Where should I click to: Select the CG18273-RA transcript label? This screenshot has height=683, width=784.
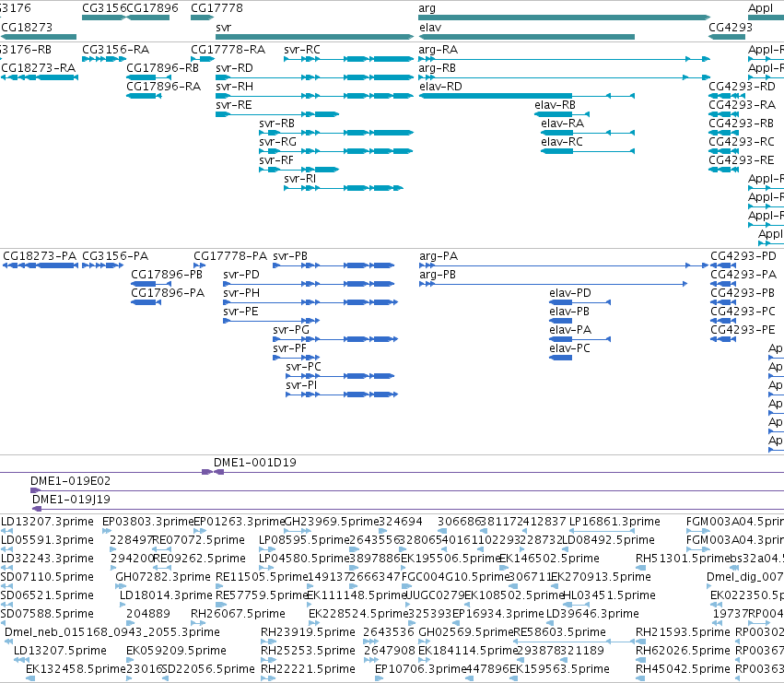coord(39,68)
